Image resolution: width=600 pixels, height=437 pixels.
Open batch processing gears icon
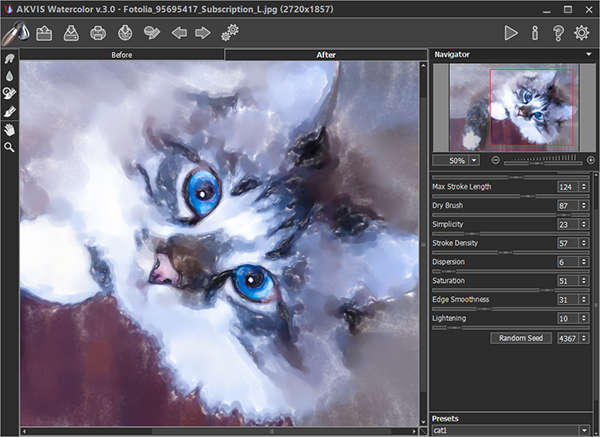tap(231, 33)
